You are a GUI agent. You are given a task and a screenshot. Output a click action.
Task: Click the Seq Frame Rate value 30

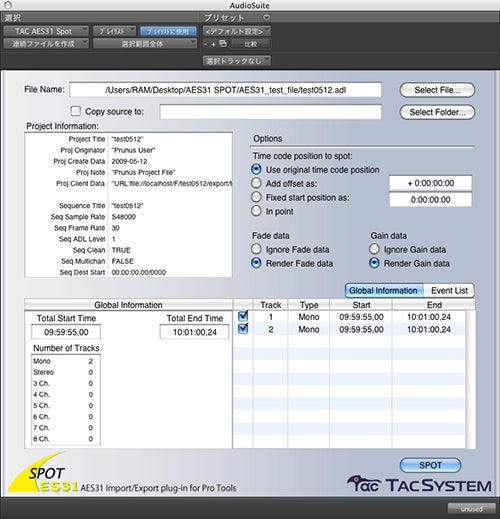(115, 228)
